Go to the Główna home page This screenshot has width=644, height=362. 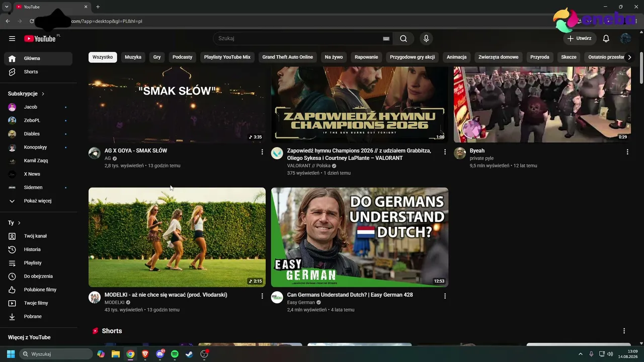click(38, 58)
